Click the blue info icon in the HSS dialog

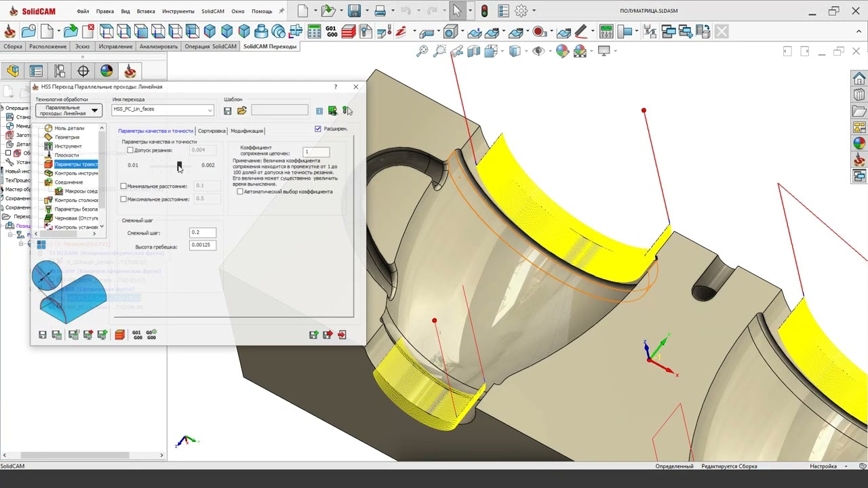[x=319, y=110]
